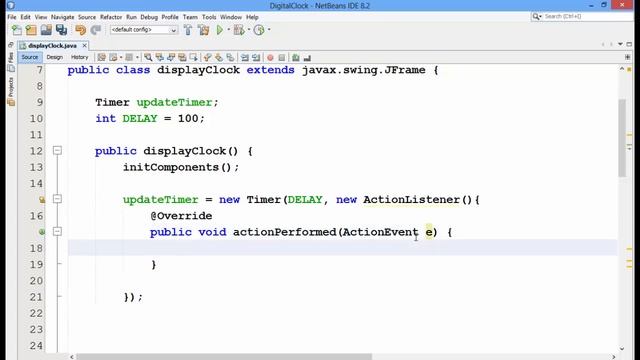The height and width of the screenshot is (360, 640).
Task: Click the editor split view icon
Action: tap(628, 57)
